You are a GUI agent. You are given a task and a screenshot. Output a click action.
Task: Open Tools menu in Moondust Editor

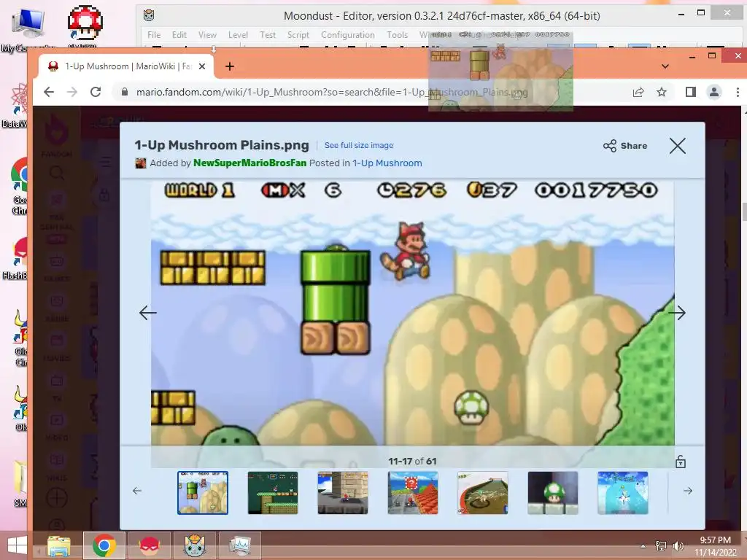[397, 35]
